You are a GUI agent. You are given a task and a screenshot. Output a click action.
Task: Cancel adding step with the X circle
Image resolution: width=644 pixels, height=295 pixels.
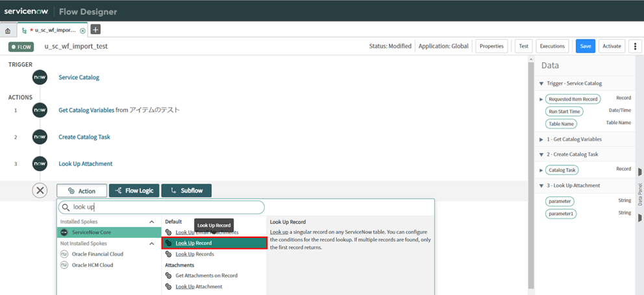click(40, 191)
